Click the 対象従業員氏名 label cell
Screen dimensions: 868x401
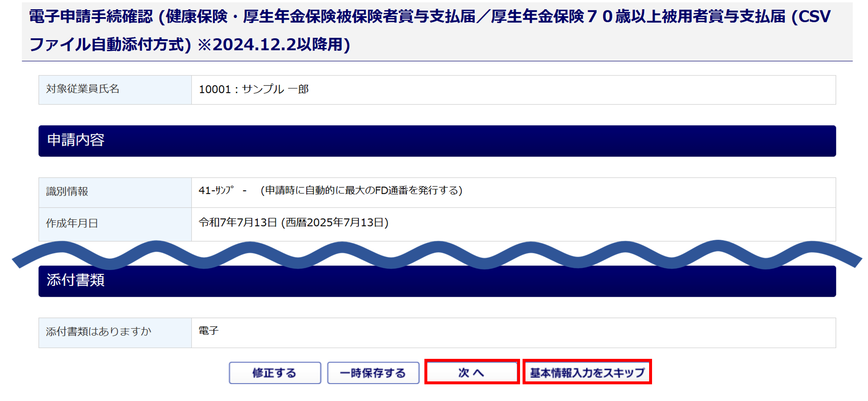tap(115, 90)
